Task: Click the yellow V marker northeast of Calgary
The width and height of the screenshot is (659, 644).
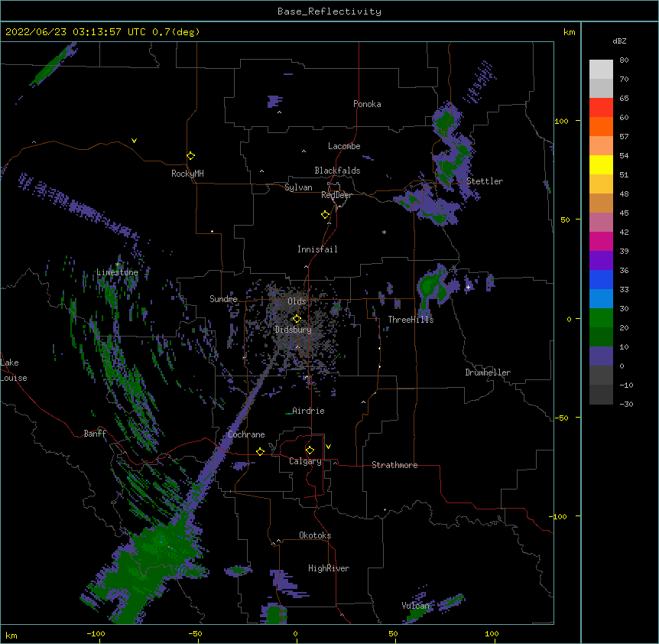Action: [x=328, y=447]
